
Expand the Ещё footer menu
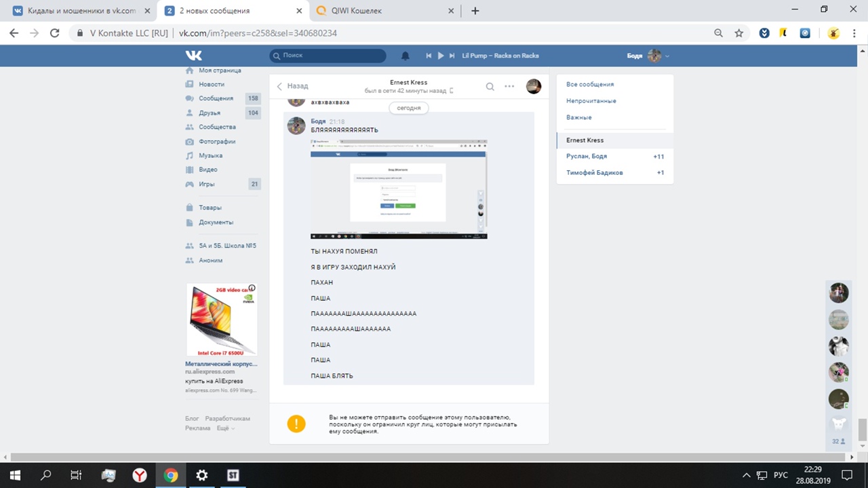click(x=225, y=428)
